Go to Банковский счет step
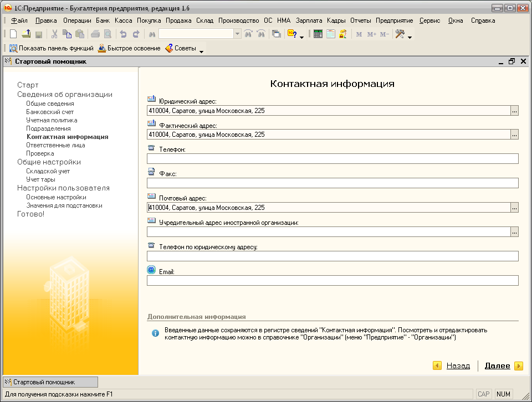 pyautogui.click(x=50, y=112)
